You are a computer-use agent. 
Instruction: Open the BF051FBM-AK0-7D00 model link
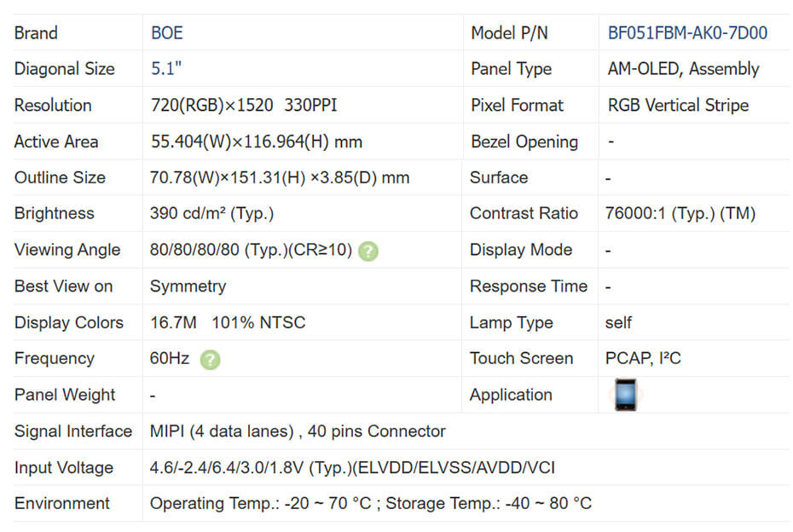pos(687,33)
